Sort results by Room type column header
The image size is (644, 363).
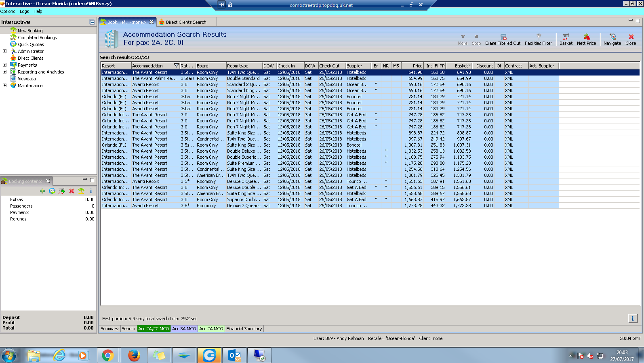[x=244, y=66]
